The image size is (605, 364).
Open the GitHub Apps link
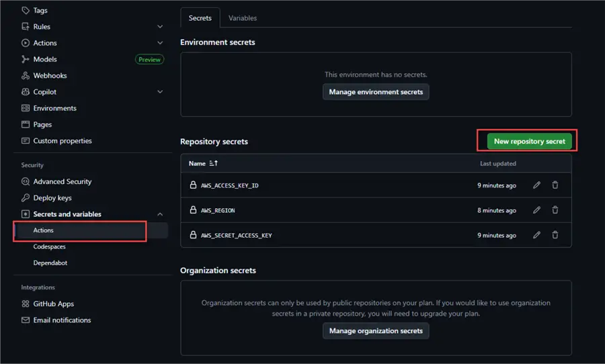(x=54, y=304)
